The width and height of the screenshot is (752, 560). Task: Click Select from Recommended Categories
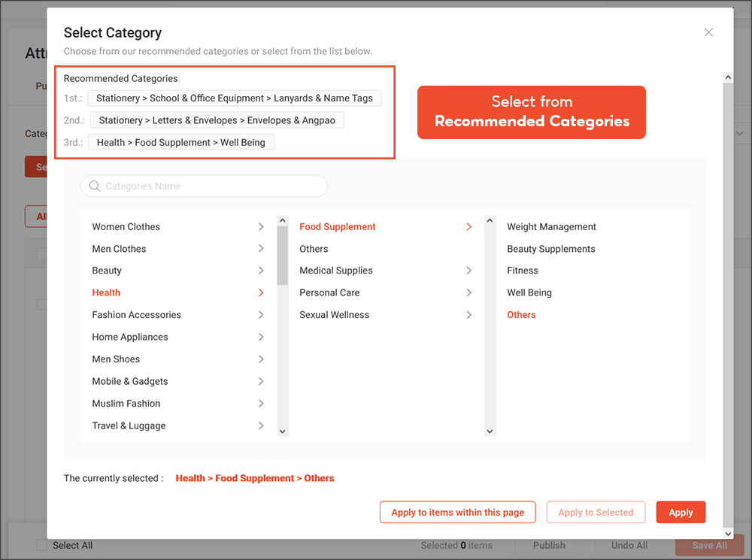532,112
